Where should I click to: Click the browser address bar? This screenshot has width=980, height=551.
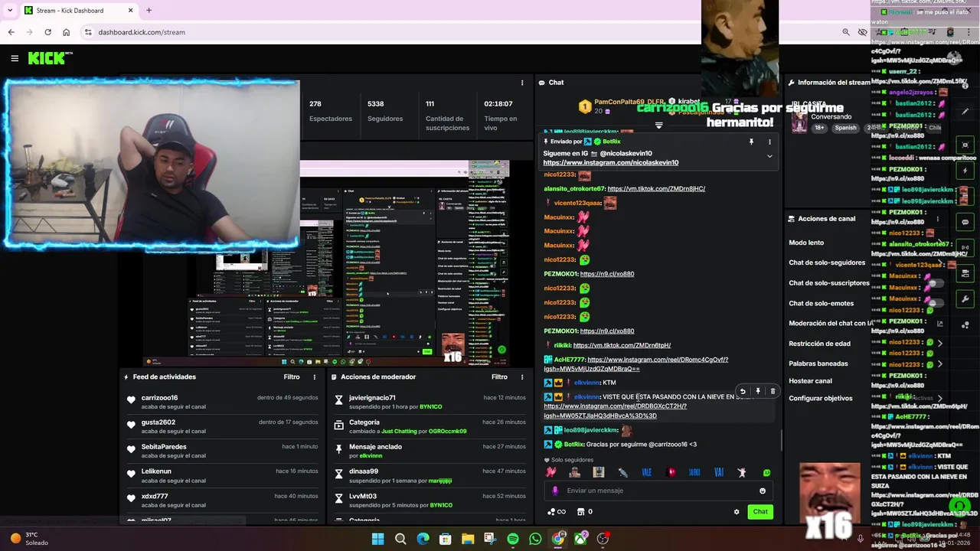point(459,32)
